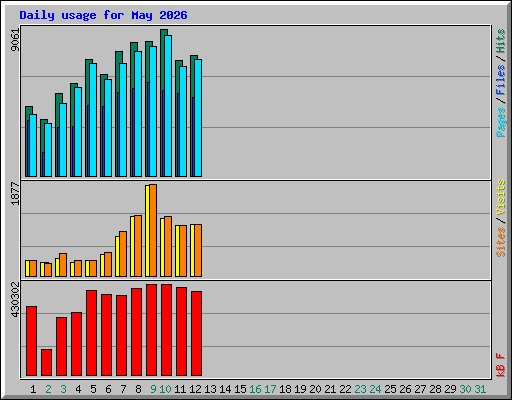Click day 28 on the x-axis

[x=435, y=389]
